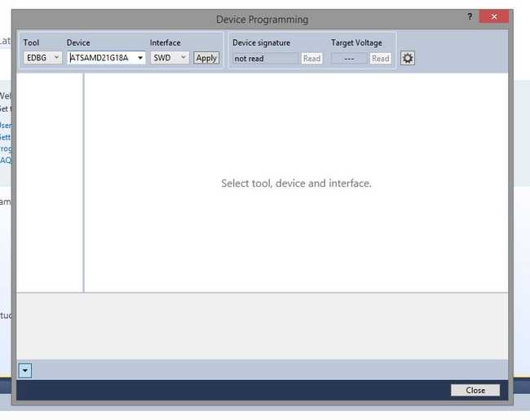Click the Close button at bottom
Screen dimensions: 530x420
coord(475,391)
